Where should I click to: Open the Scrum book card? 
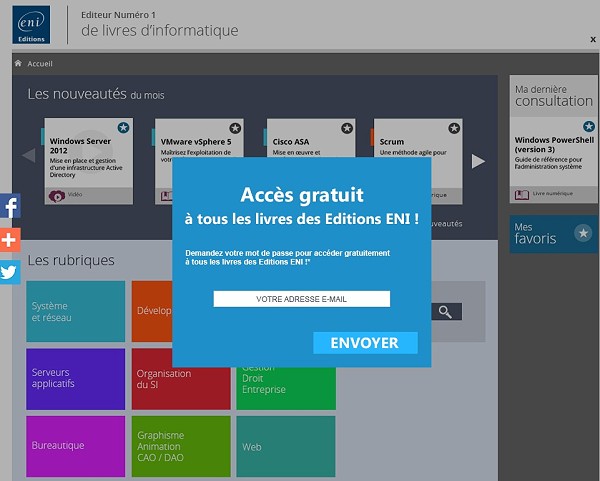(x=418, y=138)
